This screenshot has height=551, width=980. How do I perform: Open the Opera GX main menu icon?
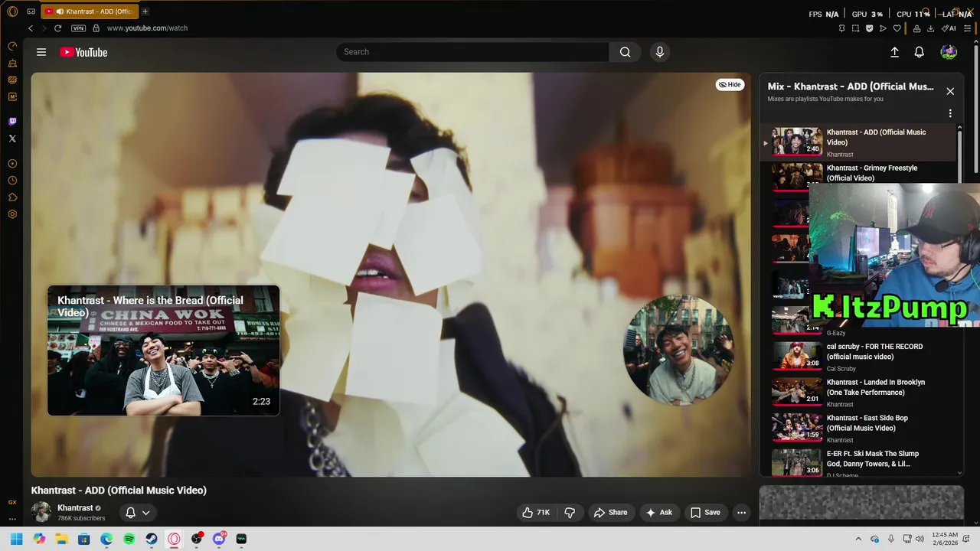tap(12, 11)
